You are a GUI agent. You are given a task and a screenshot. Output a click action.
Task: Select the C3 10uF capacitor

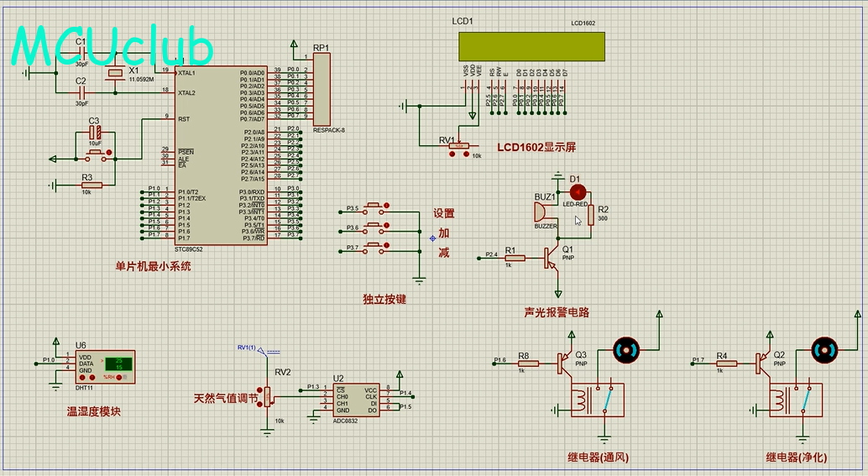[96, 133]
